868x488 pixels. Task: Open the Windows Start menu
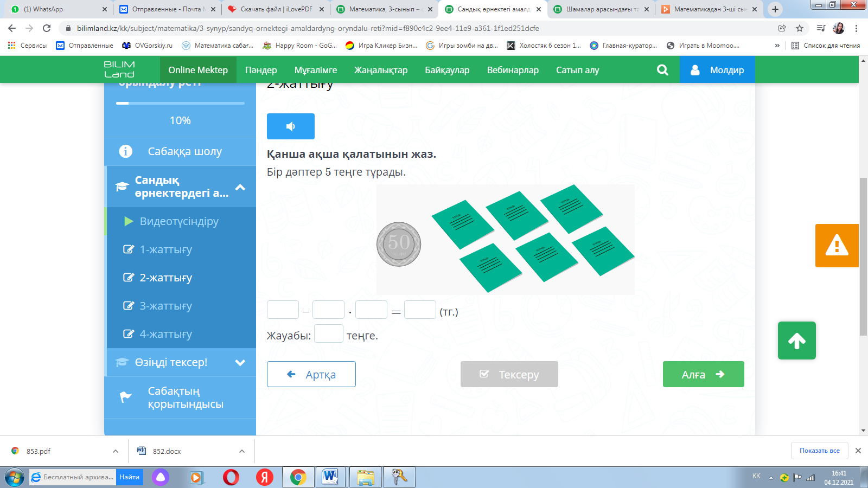[15, 477]
